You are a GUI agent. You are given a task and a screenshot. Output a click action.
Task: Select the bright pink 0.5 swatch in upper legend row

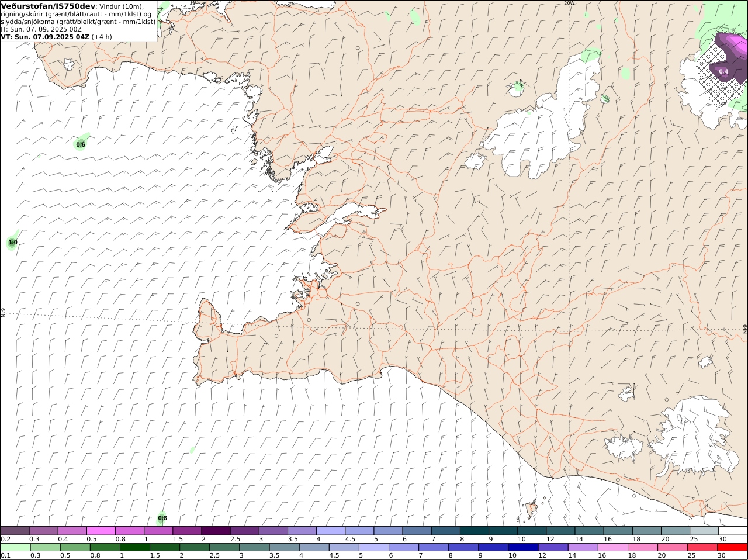[x=101, y=531]
